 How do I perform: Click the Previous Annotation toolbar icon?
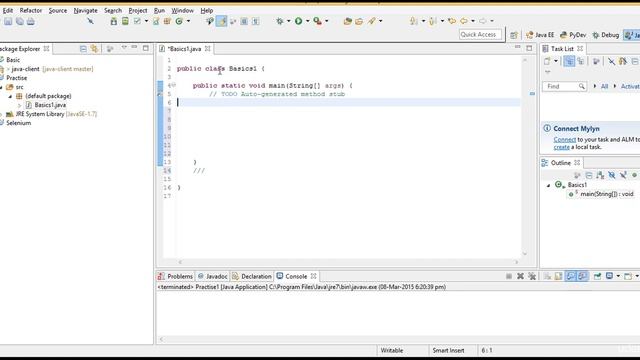coord(433,21)
